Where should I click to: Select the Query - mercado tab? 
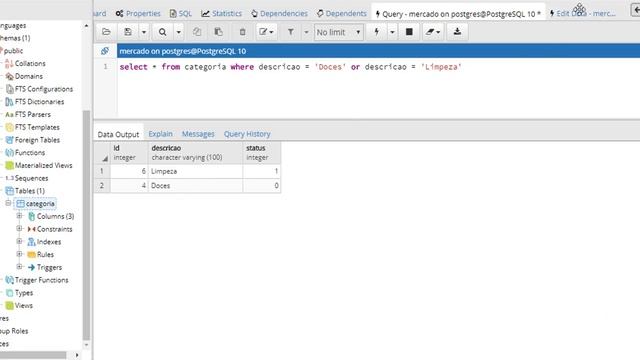458,14
